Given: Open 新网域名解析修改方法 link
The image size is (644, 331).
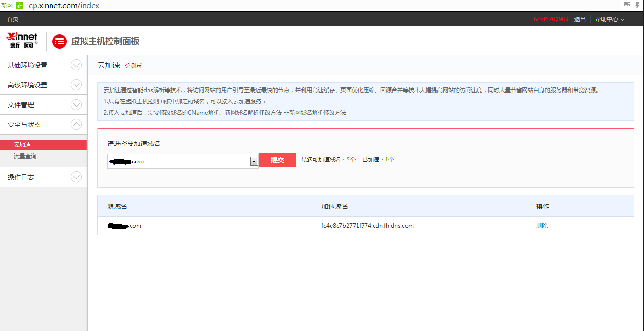Looking at the screenshot, I should 253,113.
